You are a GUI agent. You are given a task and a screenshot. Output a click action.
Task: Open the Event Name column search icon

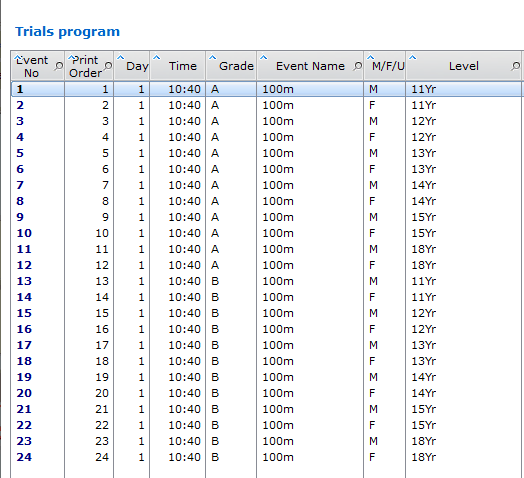coord(357,66)
